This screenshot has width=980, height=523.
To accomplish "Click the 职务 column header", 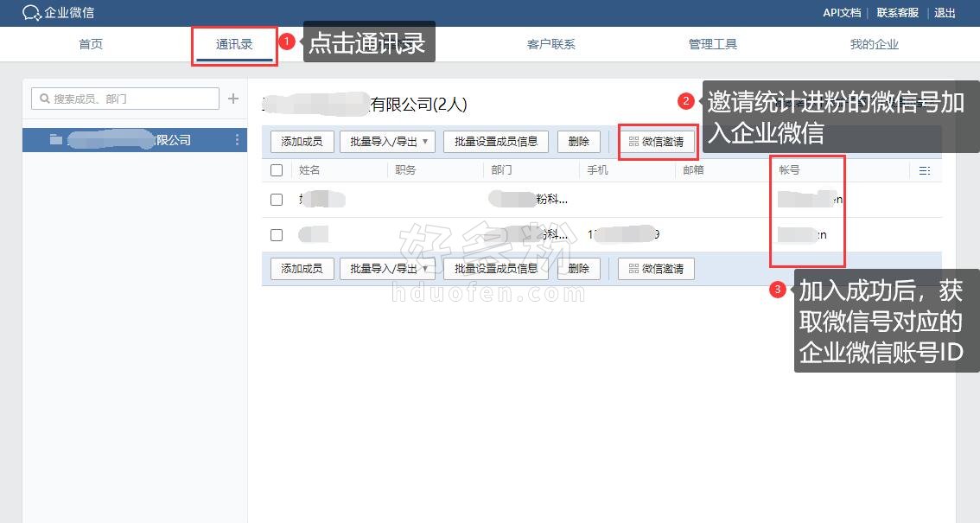I will (405, 170).
